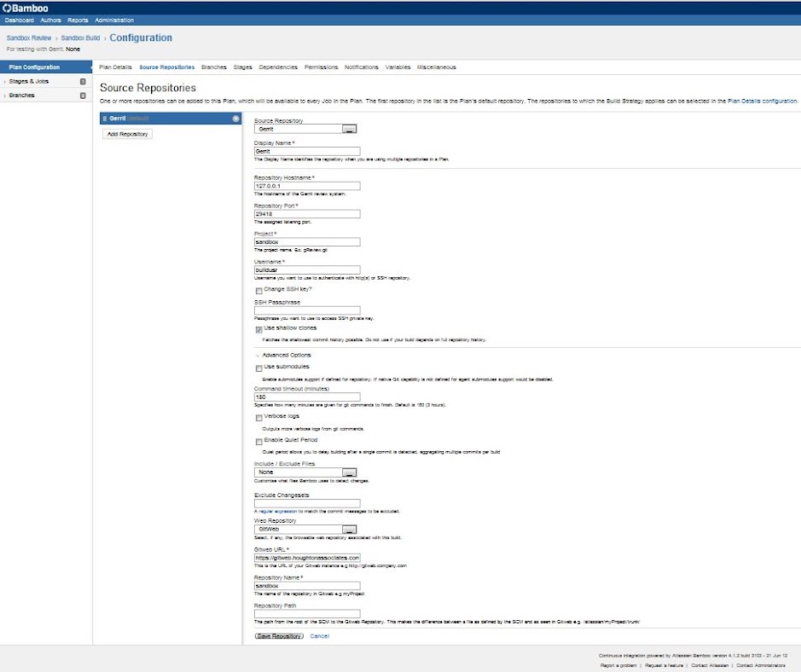Switch to the Plan Details tab
Image resolution: width=801 pixels, height=672 pixels.
point(115,67)
